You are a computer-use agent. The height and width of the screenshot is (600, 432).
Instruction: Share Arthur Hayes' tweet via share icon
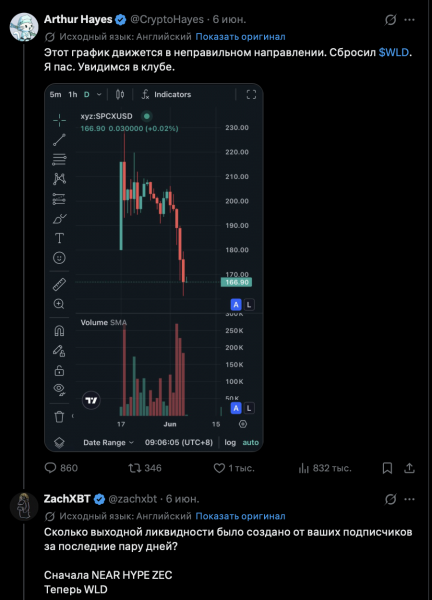(x=409, y=468)
